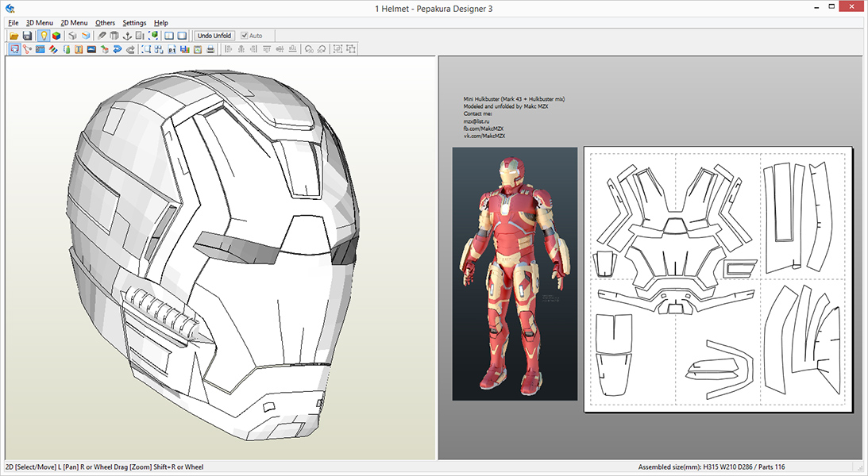Click the 'fb.com/MakcMZX' contact text
Screen dimensions: 868x476
tap(484, 129)
